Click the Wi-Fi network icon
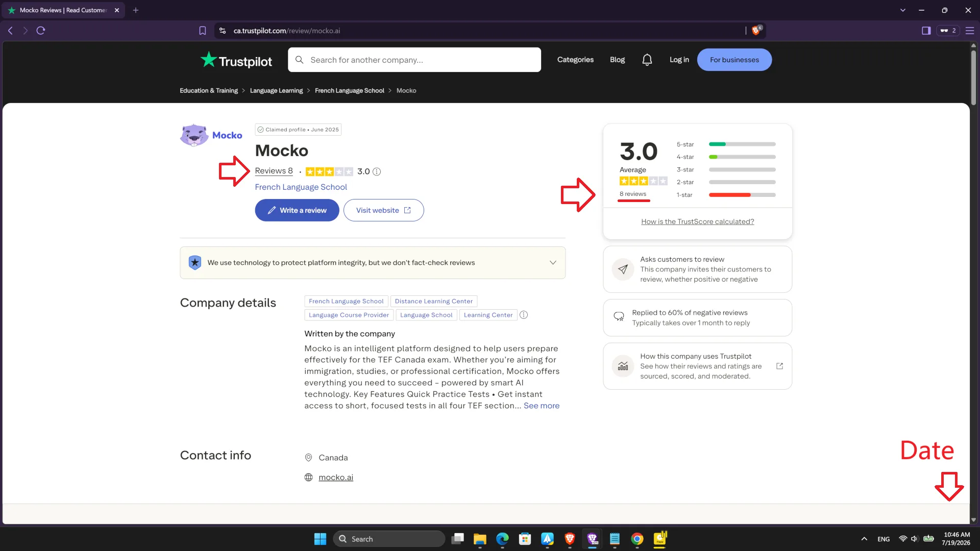The width and height of the screenshot is (980, 551). pos(903,539)
